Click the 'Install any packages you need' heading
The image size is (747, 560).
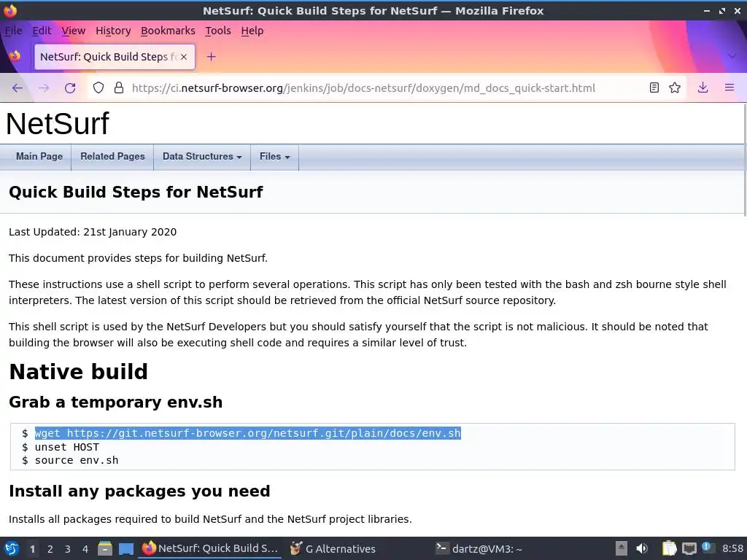(139, 491)
